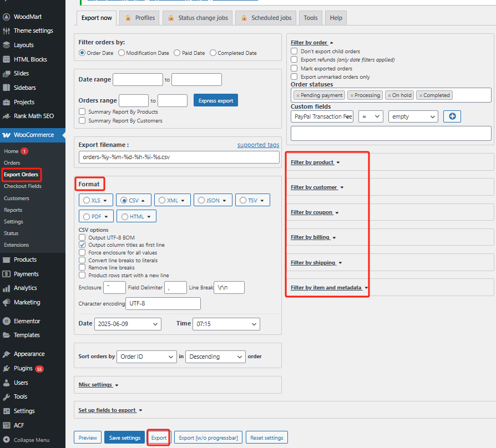This screenshot has width=496, height=448.
Task: Open the supported tags link
Action: click(x=258, y=145)
